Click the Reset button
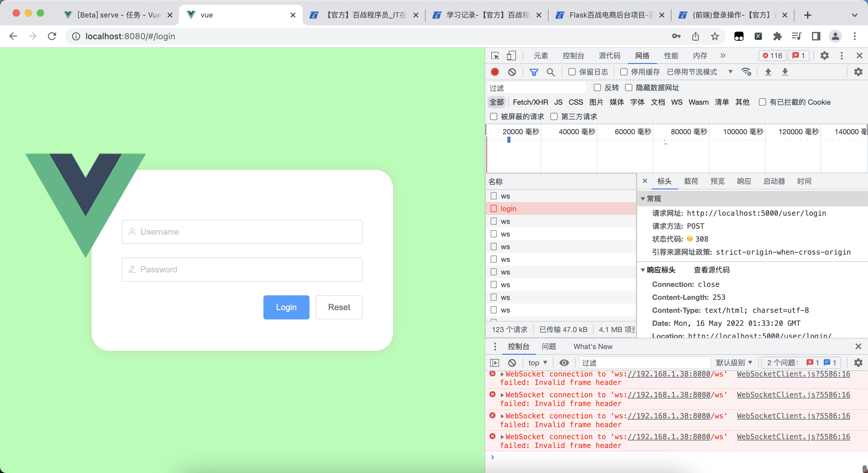Viewport: 868px width, 473px height. (x=339, y=307)
